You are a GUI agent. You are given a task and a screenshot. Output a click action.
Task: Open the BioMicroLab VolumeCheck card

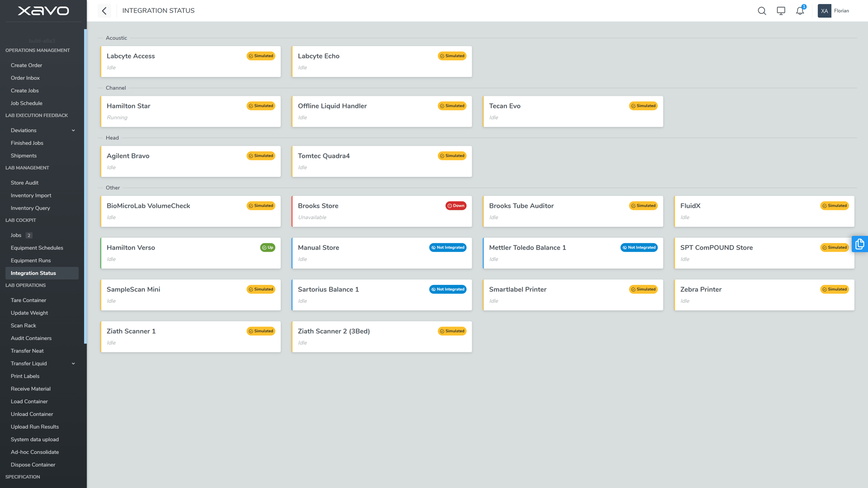coord(191,211)
